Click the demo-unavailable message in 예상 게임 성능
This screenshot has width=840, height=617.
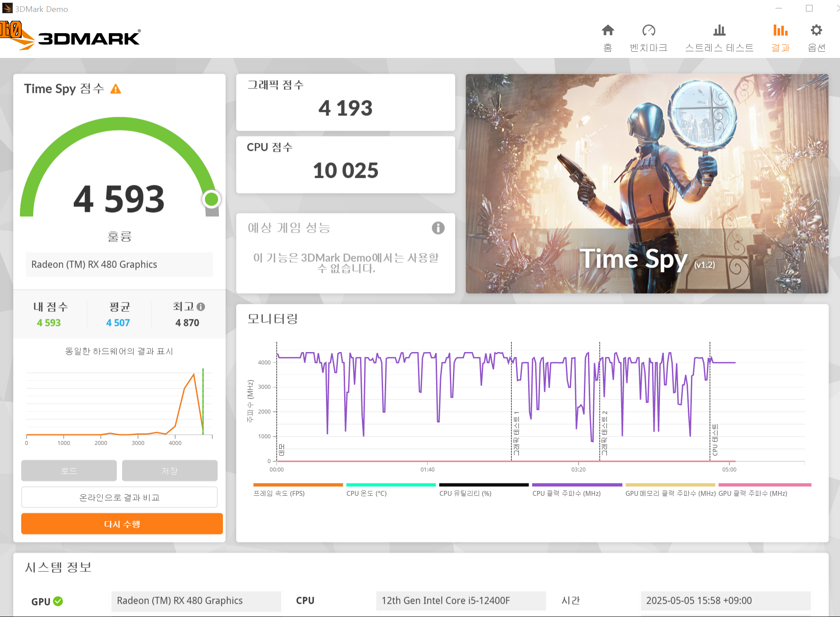point(345,263)
